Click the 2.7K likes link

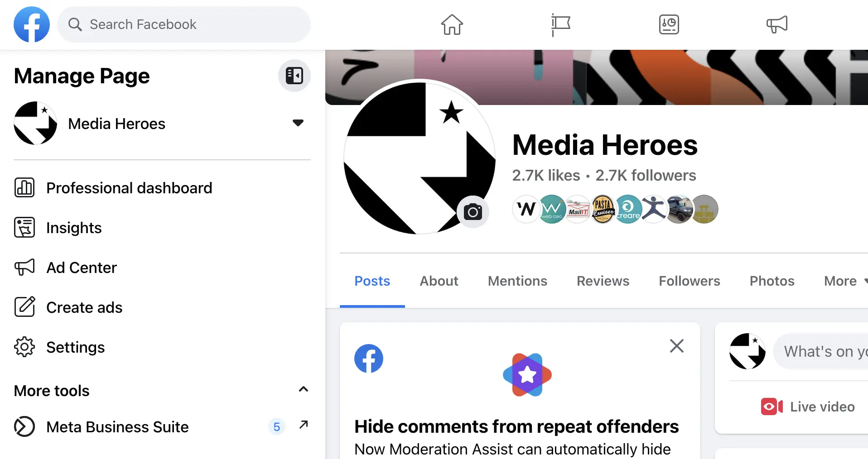tap(546, 175)
